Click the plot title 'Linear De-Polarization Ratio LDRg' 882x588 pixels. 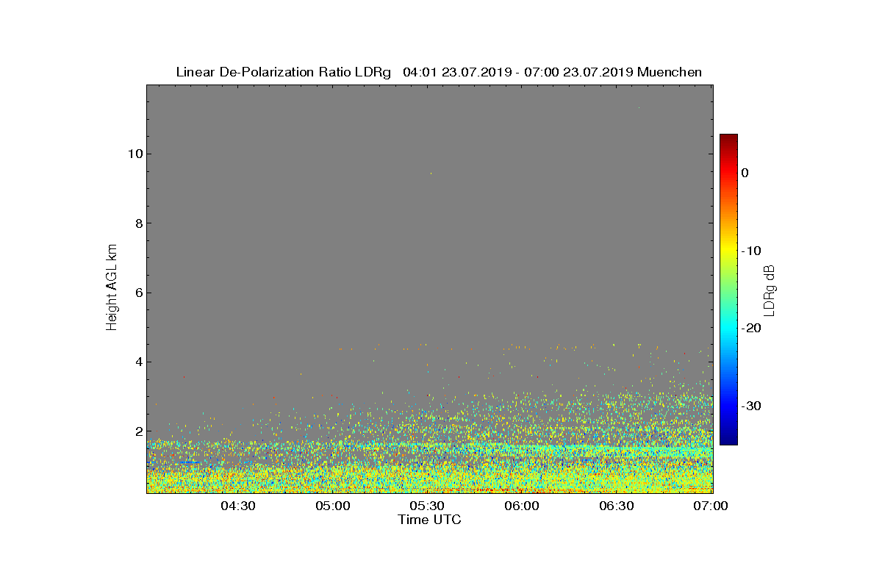283,72
